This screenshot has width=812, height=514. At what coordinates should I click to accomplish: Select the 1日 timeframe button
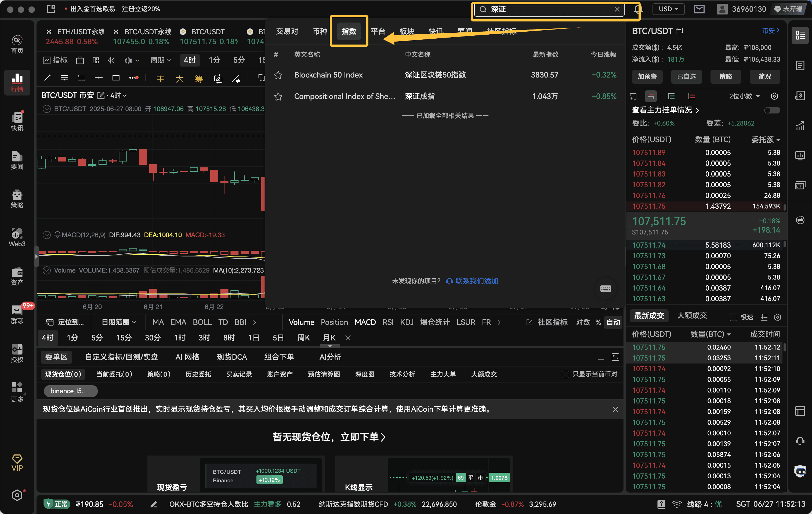[253, 338]
